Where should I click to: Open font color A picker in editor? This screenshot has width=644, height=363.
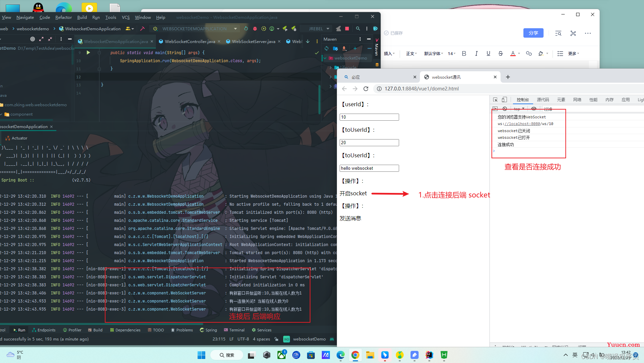pos(513,53)
